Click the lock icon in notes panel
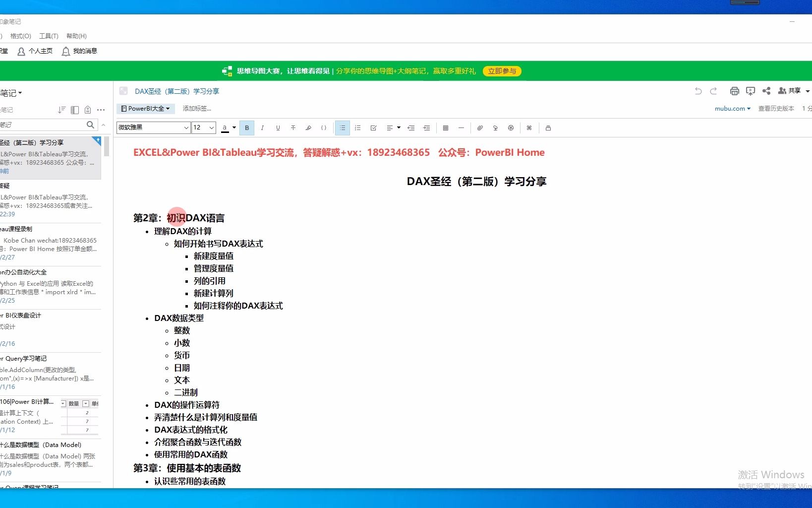This screenshot has width=812, height=508. 88,110
